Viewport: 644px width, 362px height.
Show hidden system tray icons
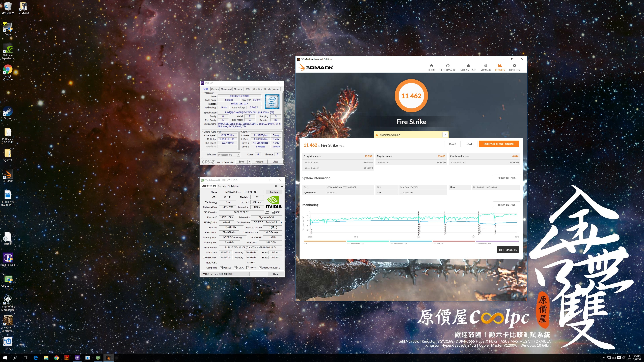(x=604, y=358)
